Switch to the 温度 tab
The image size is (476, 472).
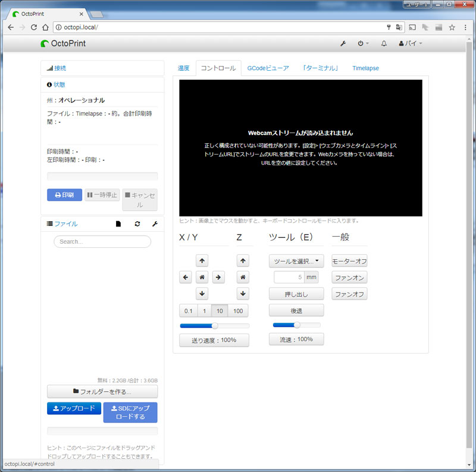click(x=183, y=68)
